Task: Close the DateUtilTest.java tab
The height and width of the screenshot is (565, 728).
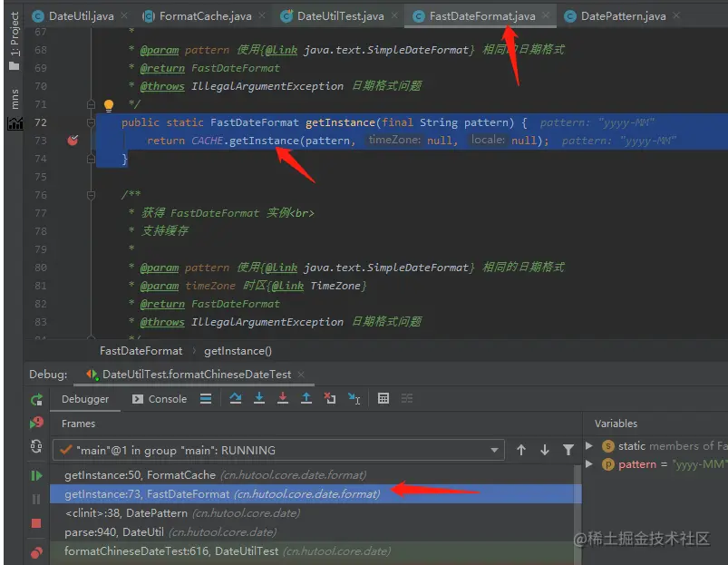Action: [x=394, y=15]
